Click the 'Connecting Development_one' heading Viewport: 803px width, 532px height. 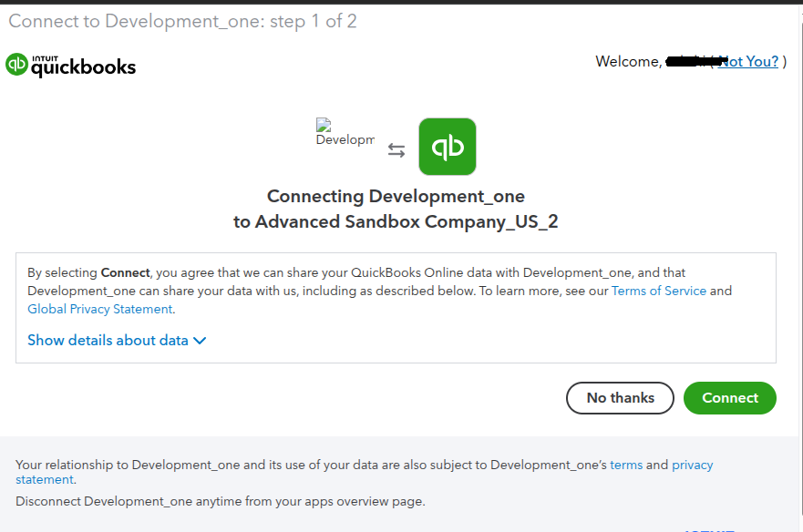(396, 197)
